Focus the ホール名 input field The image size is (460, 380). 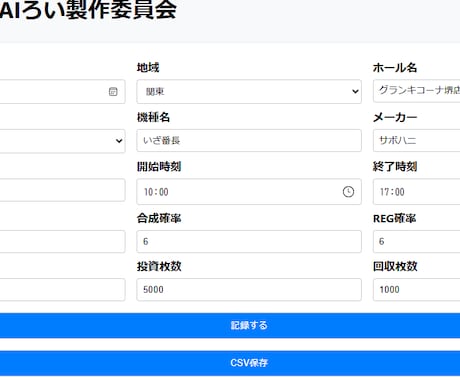(x=417, y=91)
